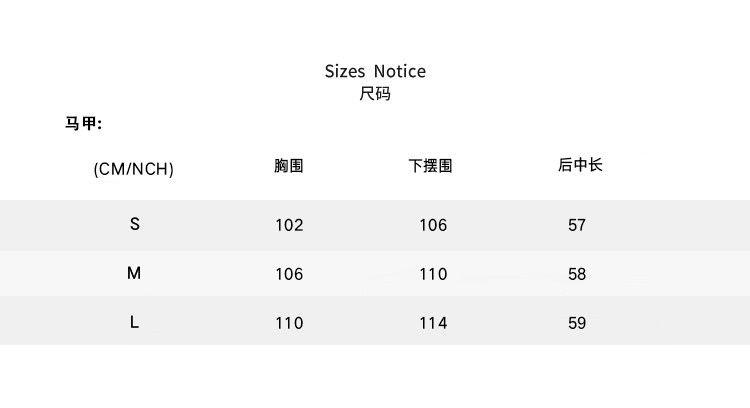Select the L size row label
The image size is (750, 408).
coord(134,322)
